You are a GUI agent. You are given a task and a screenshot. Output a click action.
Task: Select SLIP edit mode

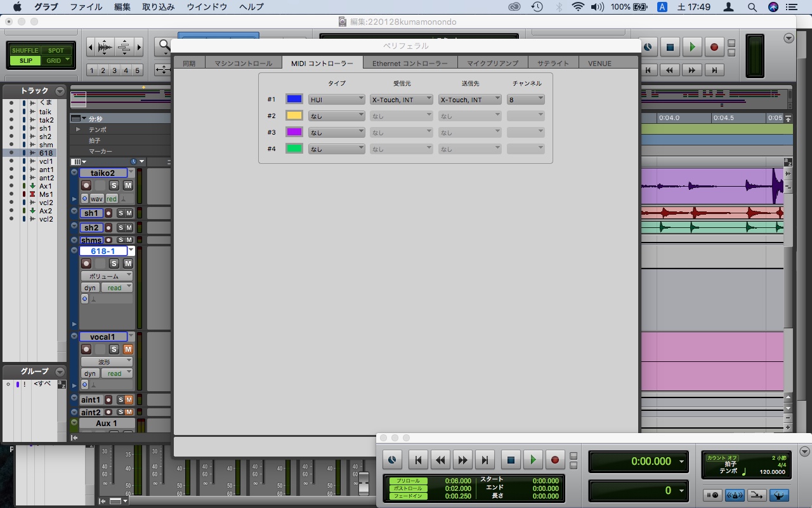[25, 61]
